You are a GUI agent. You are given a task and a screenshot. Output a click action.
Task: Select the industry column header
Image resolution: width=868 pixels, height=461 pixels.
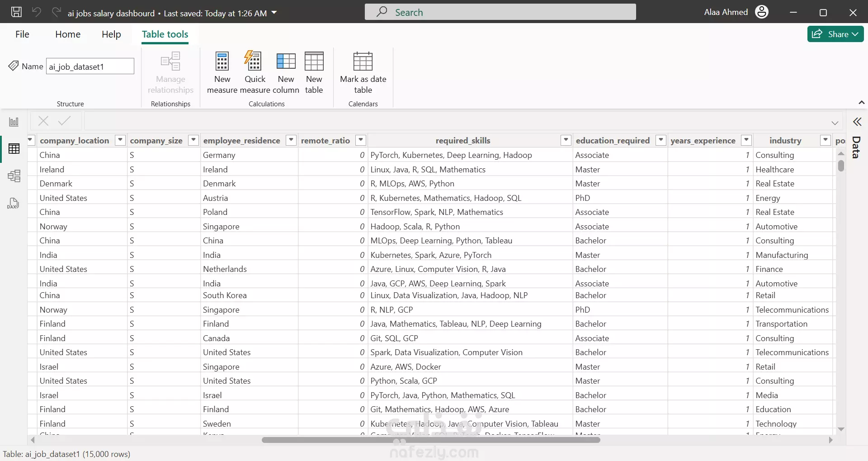point(785,140)
